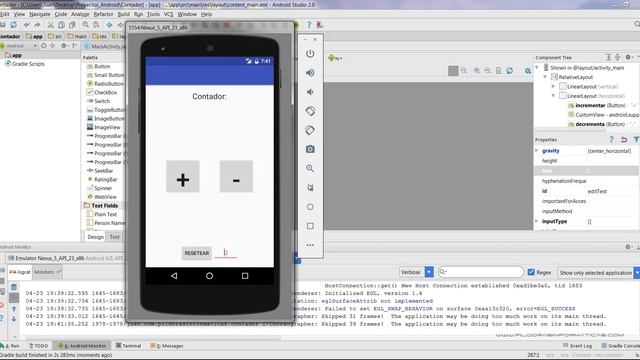Open the Build menu
Viewport: 640px width, 360px height.
coord(123,14)
